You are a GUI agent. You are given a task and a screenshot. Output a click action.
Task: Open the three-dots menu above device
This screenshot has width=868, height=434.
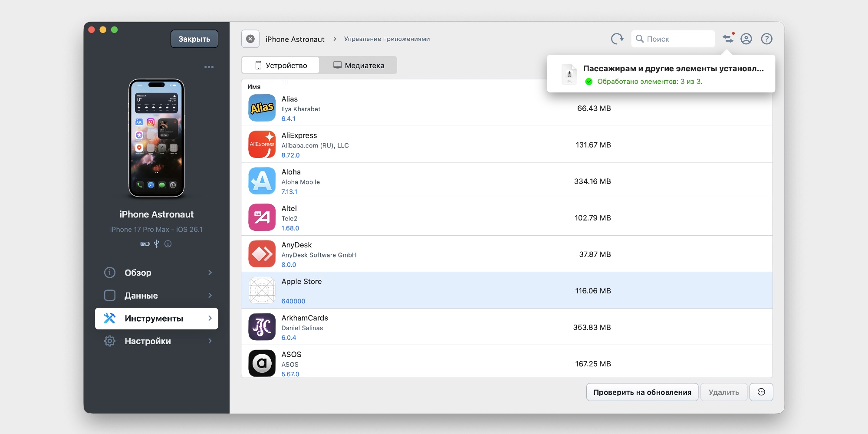coord(209,67)
